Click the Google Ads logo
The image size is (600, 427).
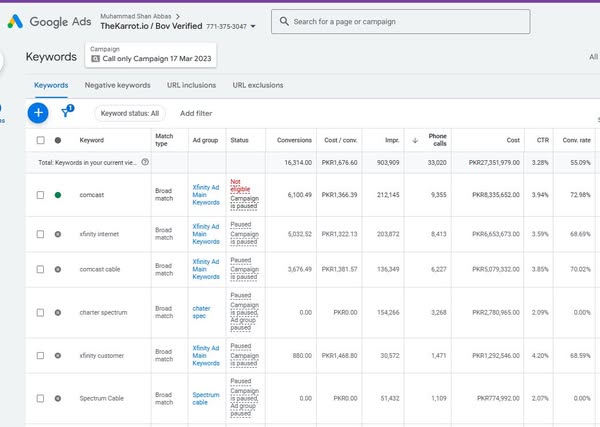15,22
